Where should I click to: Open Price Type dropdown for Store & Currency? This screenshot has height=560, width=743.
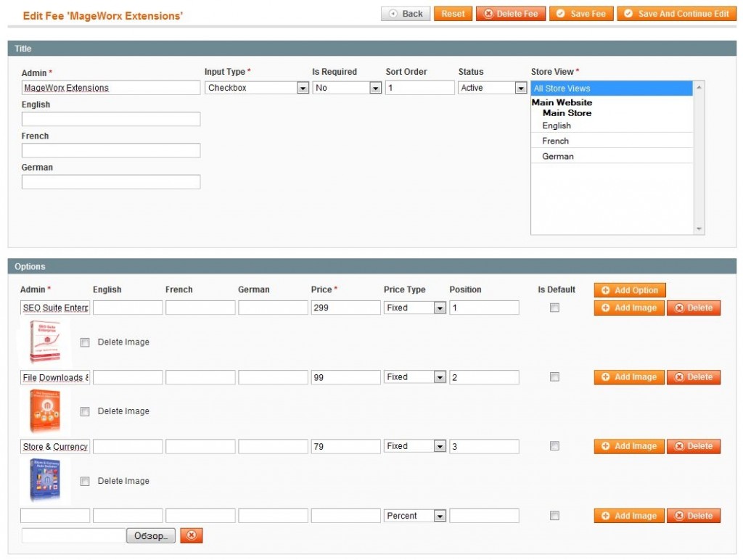click(414, 446)
